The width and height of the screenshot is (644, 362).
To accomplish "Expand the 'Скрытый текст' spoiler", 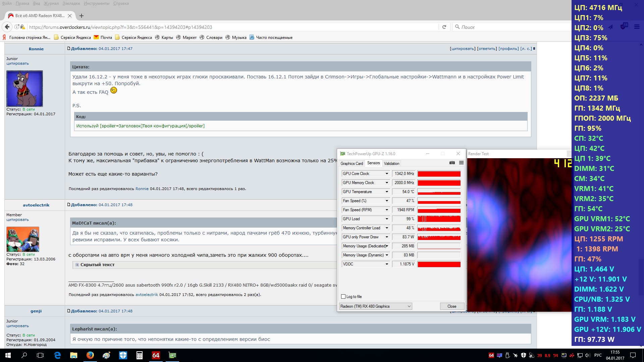I will tap(77, 265).
